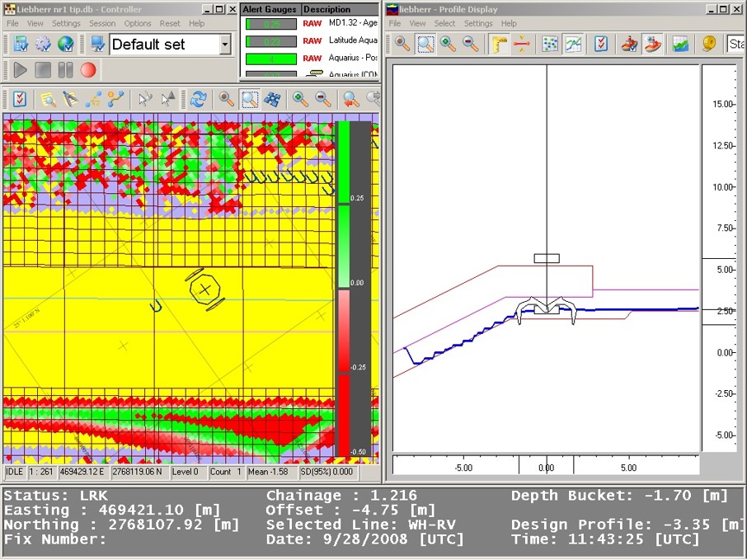The width and height of the screenshot is (747, 560).
Task: Click the ruler icon in Profile Display
Action: pyautogui.click(x=500, y=44)
